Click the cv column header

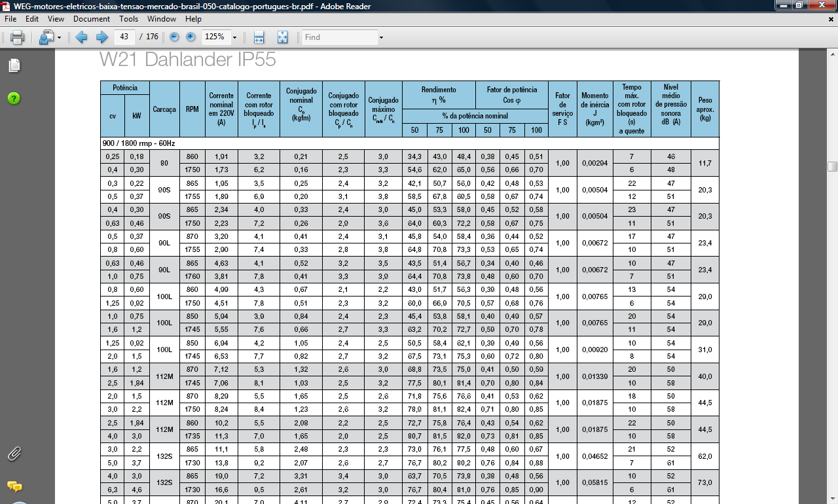pyautogui.click(x=113, y=116)
